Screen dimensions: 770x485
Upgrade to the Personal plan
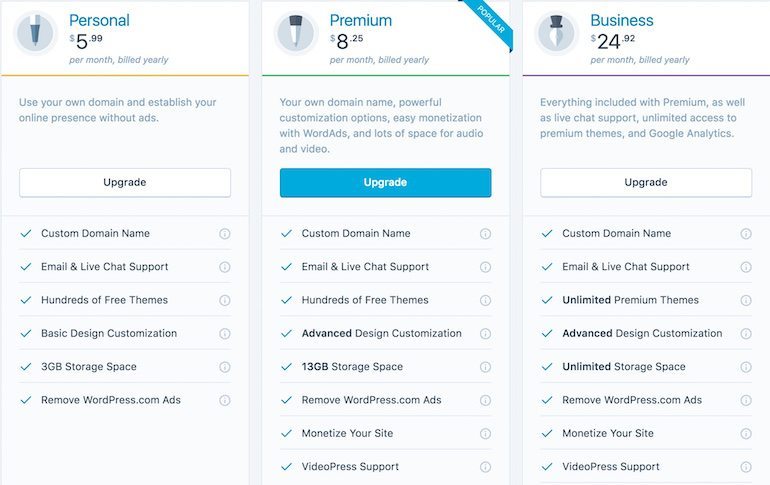click(125, 183)
